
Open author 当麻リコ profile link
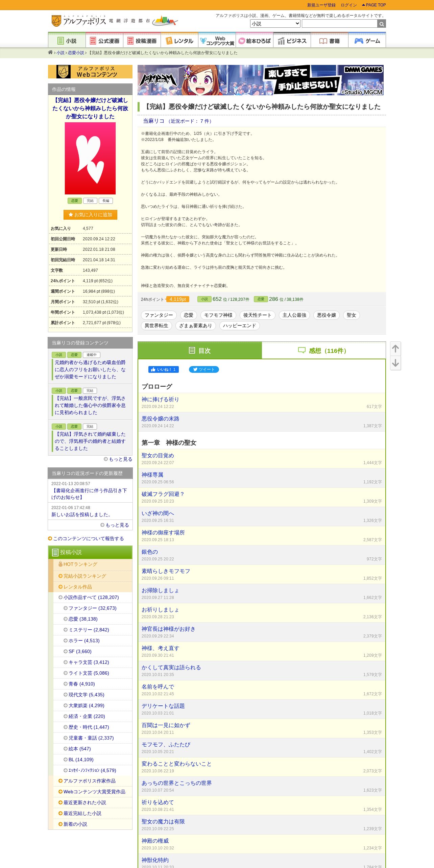pos(153,121)
